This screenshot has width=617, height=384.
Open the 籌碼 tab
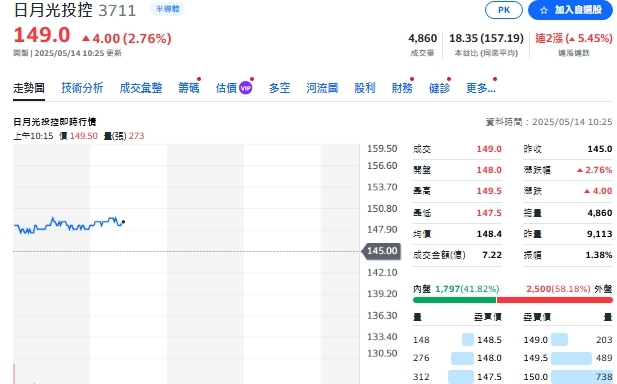pos(189,88)
